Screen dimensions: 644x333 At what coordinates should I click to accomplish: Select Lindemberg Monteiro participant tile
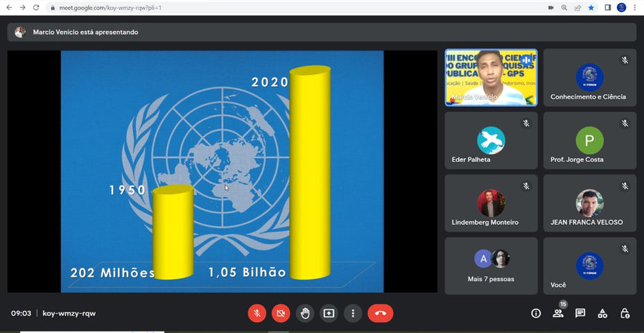(x=491, y=203)
